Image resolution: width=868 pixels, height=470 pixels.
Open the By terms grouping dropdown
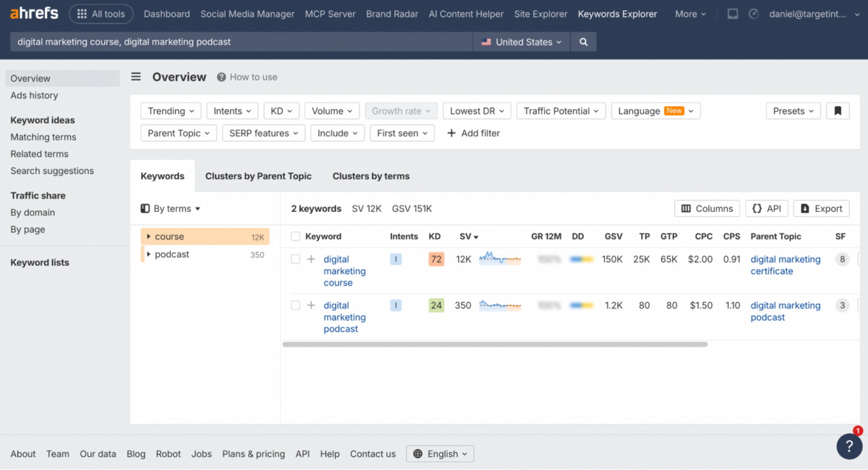171,208
